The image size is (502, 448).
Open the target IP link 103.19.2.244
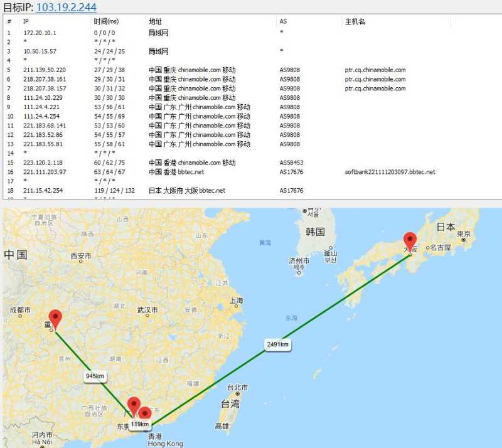tap(67, 7)
